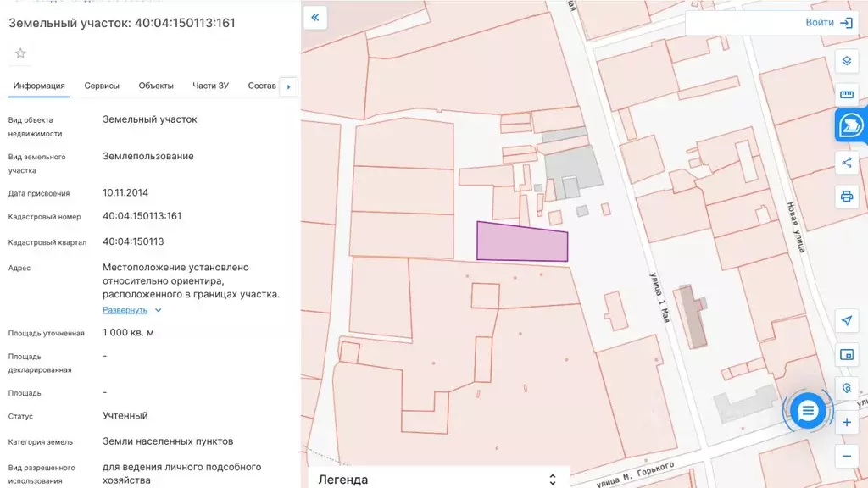Open the map layers selector
The image size is (868, 488).
coord(846,61)
